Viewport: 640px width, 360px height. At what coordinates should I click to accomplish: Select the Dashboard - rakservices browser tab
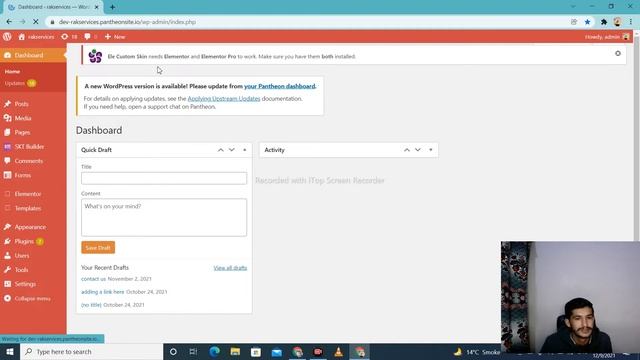[52, 7]
